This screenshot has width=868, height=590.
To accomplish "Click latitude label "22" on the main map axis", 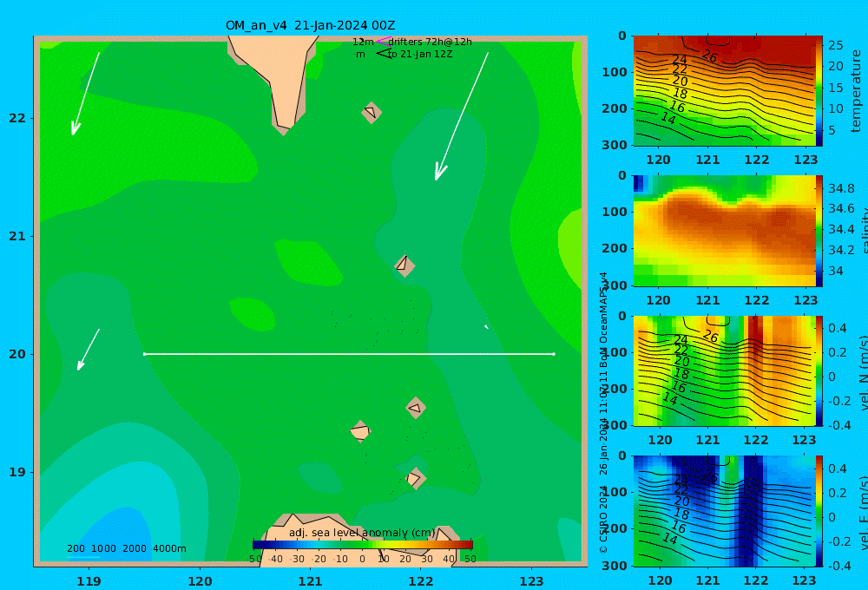I will [17, 118].
